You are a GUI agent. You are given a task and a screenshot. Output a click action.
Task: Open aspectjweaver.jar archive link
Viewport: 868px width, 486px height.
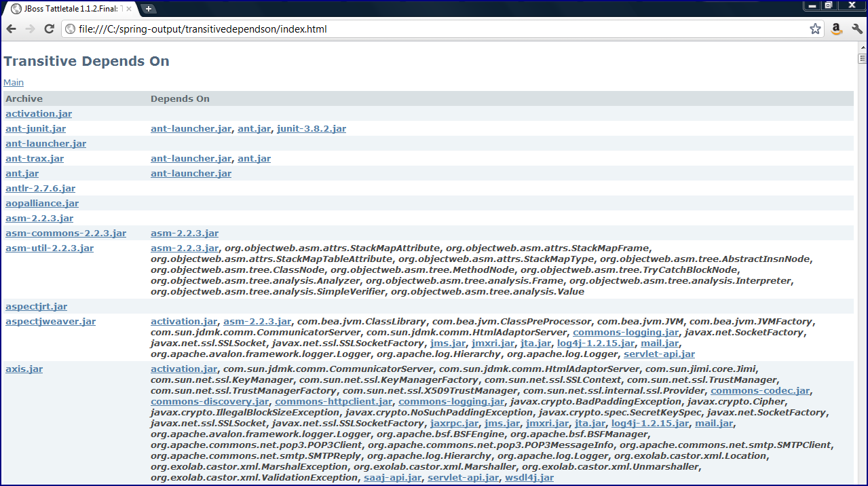click(50, 321)
